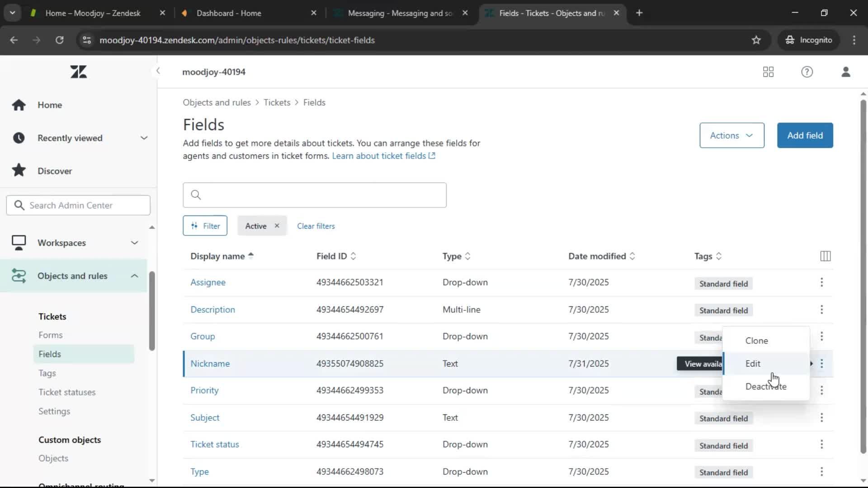Open Ticket statuses in sidebar

click(x=67, y=392)
